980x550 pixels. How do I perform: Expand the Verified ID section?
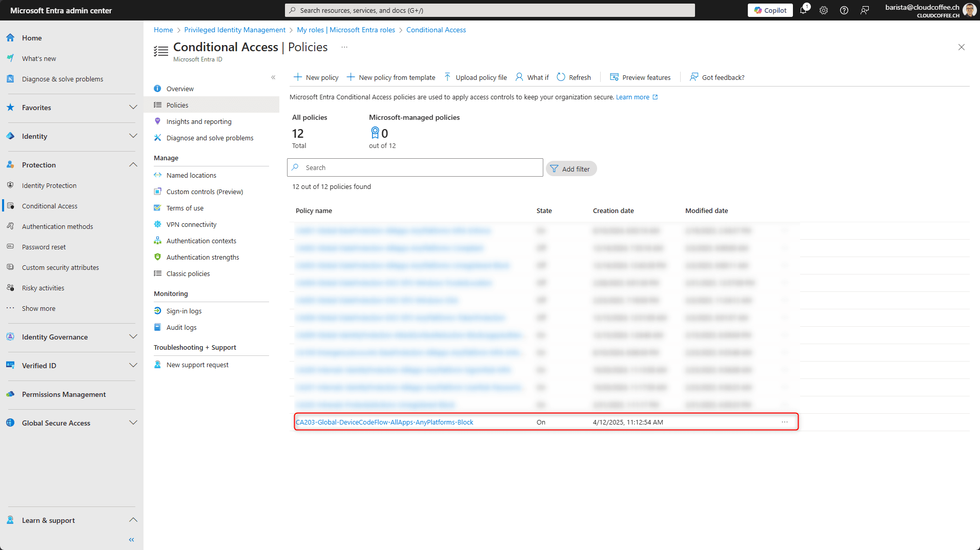(133, 365)
